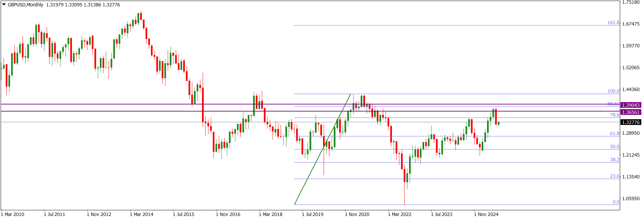The height and width of the screenshot is (219, 644).
Task: Select the green diagonal Fibonacci base line
Action: [323, 149]
